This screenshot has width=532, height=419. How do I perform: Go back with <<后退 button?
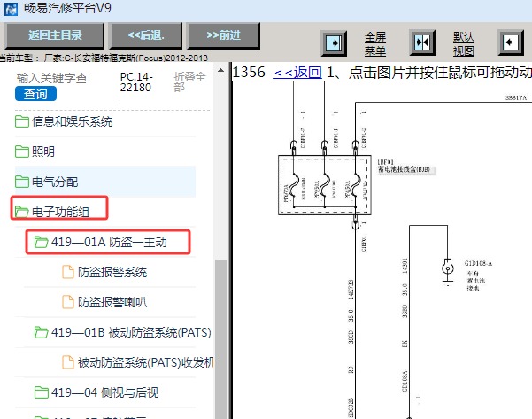(145, 35)
